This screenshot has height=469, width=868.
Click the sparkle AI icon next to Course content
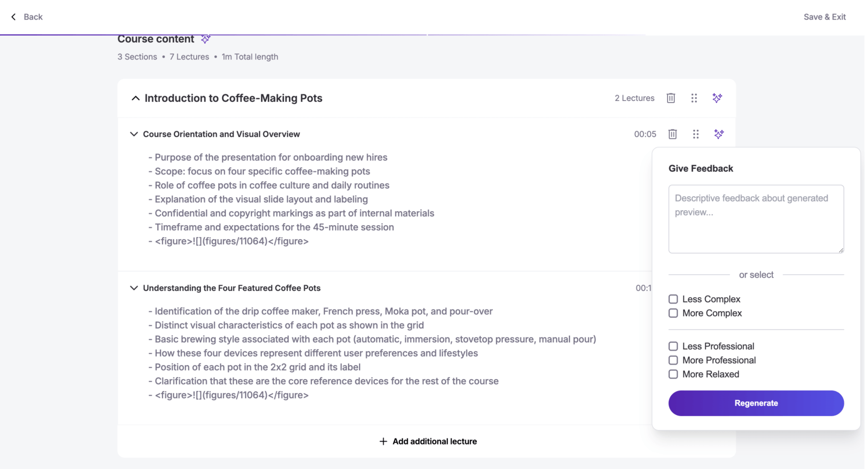click(205, 39)
